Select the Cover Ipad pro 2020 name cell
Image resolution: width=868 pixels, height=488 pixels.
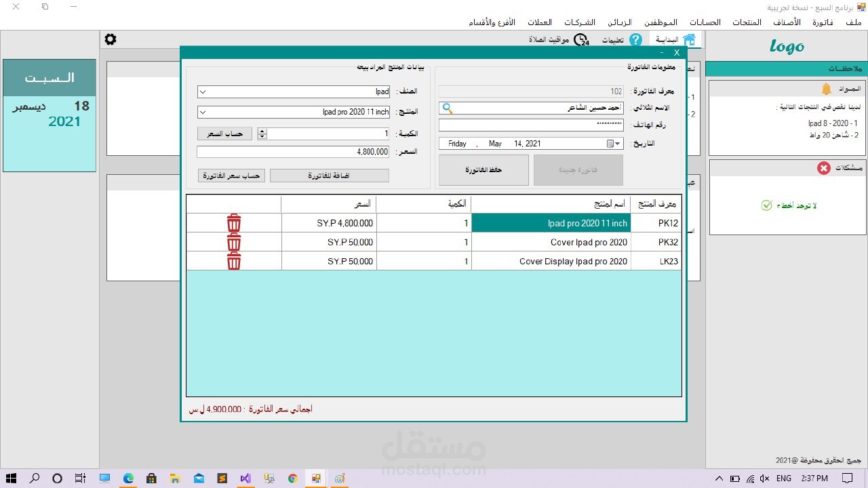(x=551, y=242)
